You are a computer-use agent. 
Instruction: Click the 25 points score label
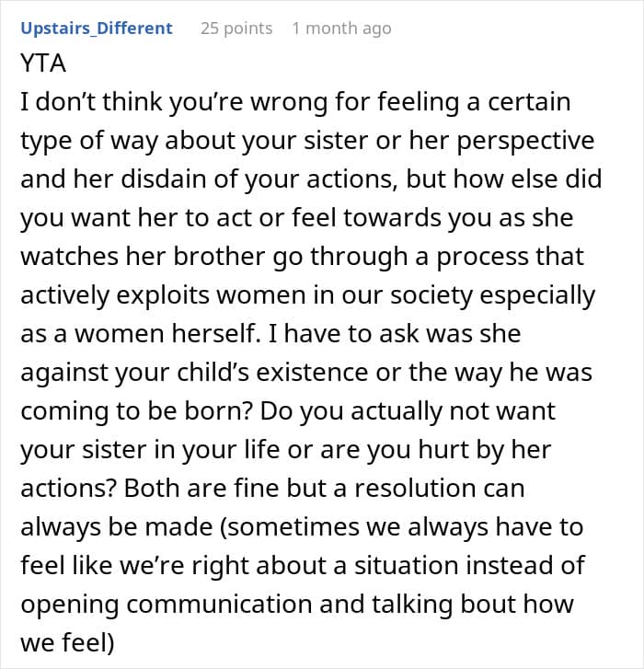[236, 29]
